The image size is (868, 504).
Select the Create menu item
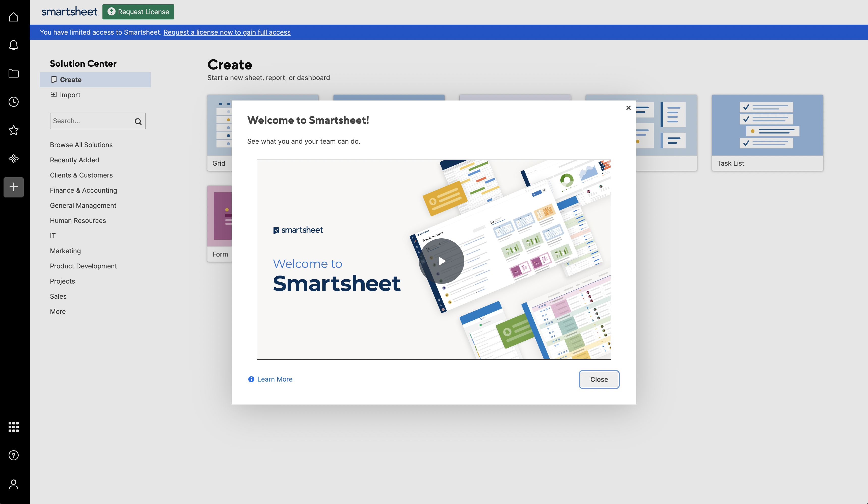(x=71, y=80)
